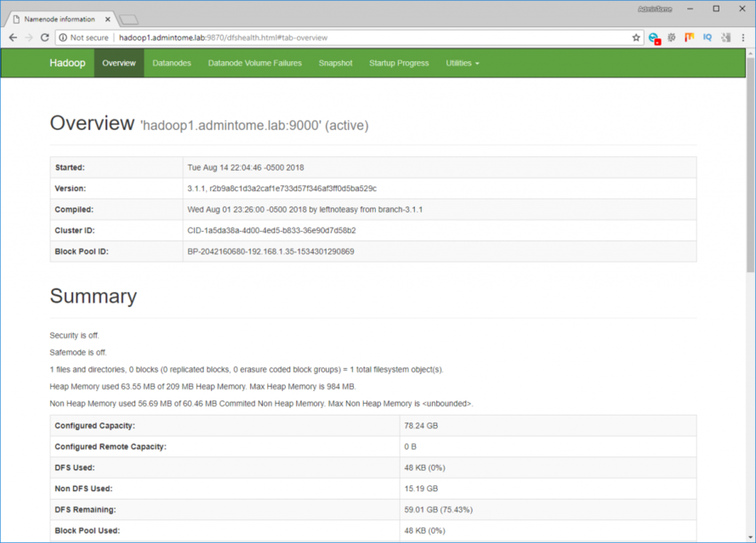This screenshot has height=543, width=756.
Task: Open a new browser tab
Action: (x=128, y=20)
